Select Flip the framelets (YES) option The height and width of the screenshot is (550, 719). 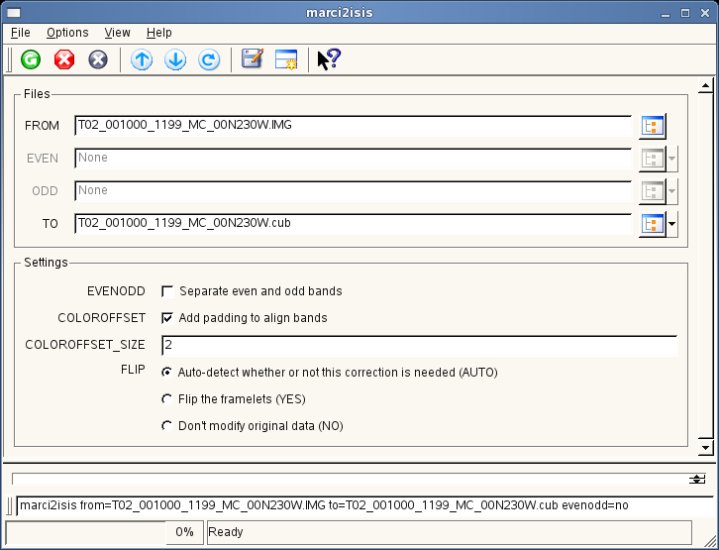coord(167,399)
